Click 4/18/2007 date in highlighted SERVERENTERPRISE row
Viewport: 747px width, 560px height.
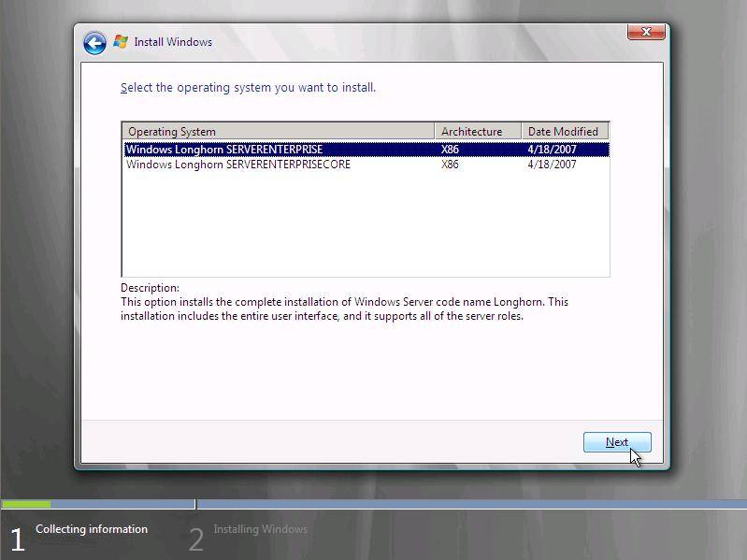click(552, 149)
